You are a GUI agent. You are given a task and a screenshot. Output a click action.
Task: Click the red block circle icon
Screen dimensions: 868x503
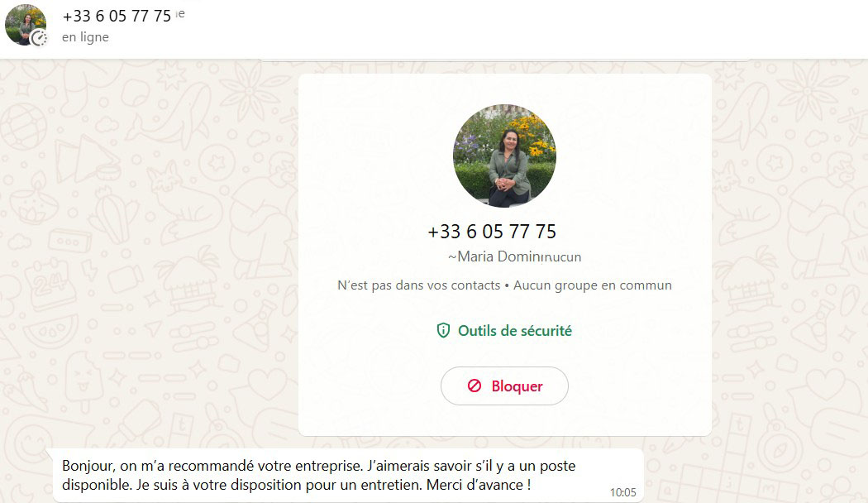[475, 386]
